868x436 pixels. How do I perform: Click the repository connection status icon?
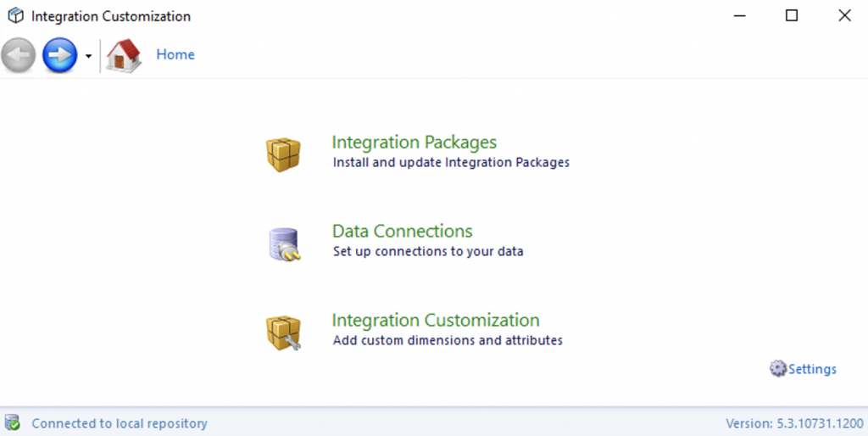click(13, 422)
